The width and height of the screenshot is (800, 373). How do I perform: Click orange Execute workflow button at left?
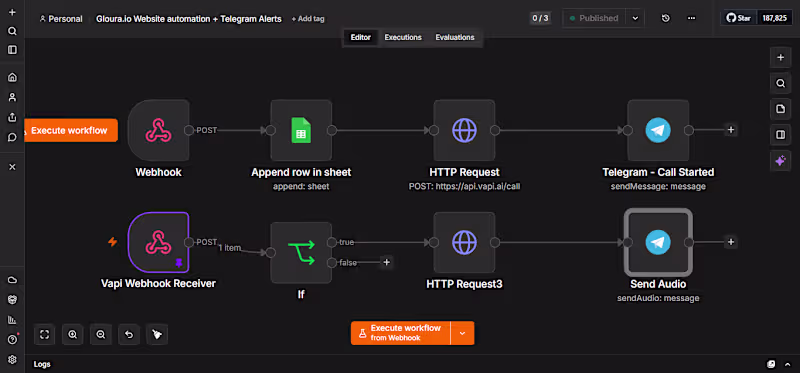tap(71, 131)
